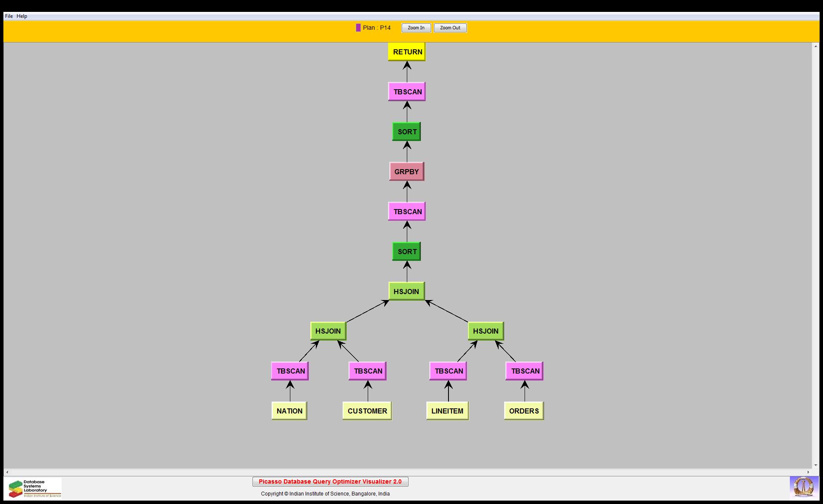Open the Help menu
The image size is (823, 504).
[x=22, y=16]
